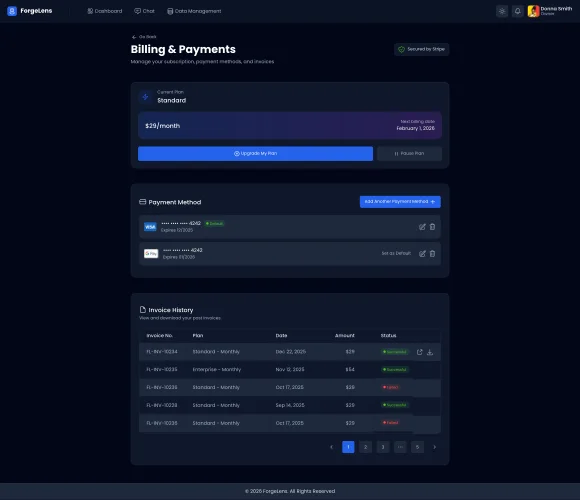Open invoice FL-INV-10234 in new window
This screenshot has height=500, width=580.
[419, 352]
